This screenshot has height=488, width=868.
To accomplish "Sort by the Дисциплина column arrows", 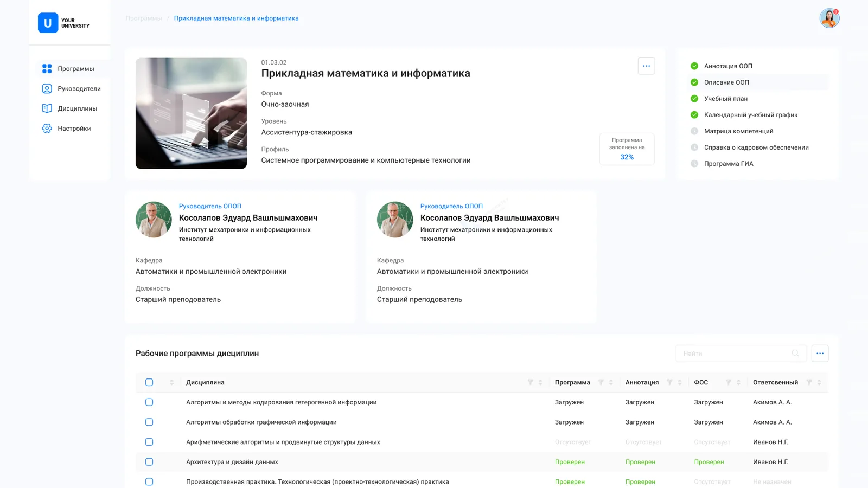I will pyautogui.click(x=540, y=382).
